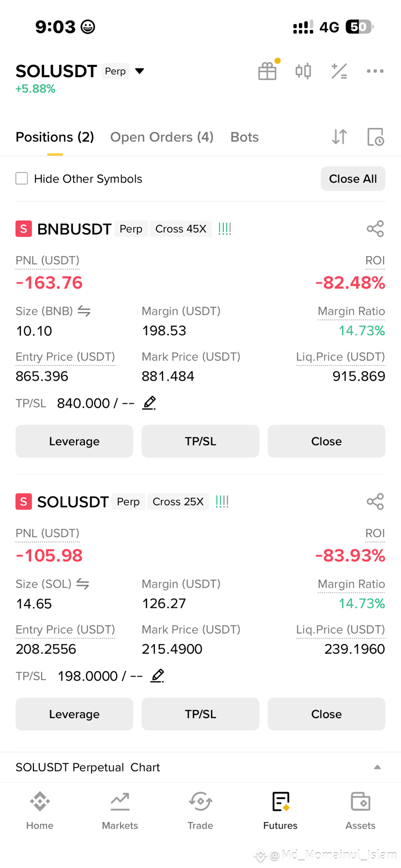Toggle SOL size unit swap arrows
The width and height of the screenshot is (401, 868).
(83, 584)
